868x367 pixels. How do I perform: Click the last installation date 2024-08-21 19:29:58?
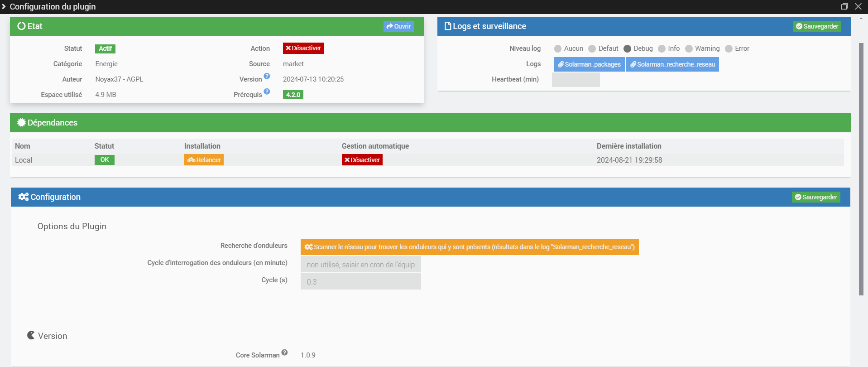click(x=629, y=160)
